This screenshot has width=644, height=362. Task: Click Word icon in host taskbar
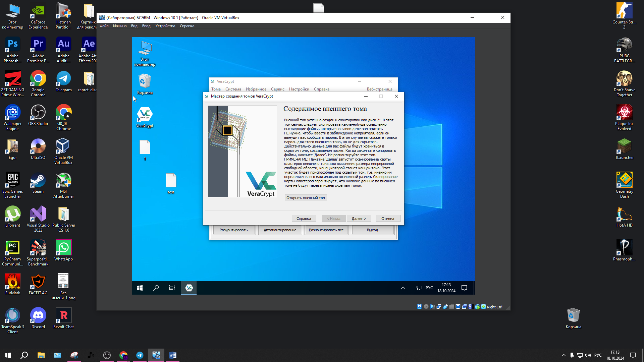[x=173, y=355]
